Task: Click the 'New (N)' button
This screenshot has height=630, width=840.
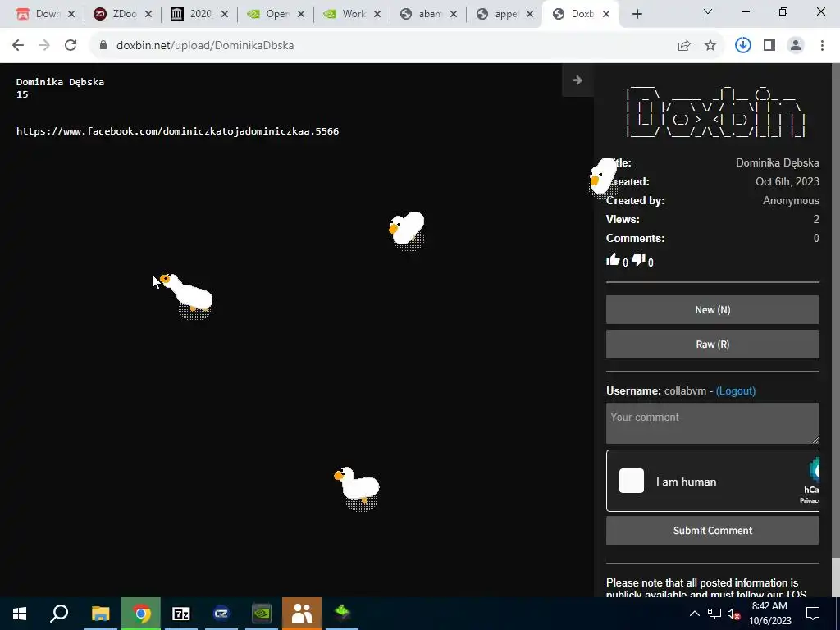Action: click(713, 309)
